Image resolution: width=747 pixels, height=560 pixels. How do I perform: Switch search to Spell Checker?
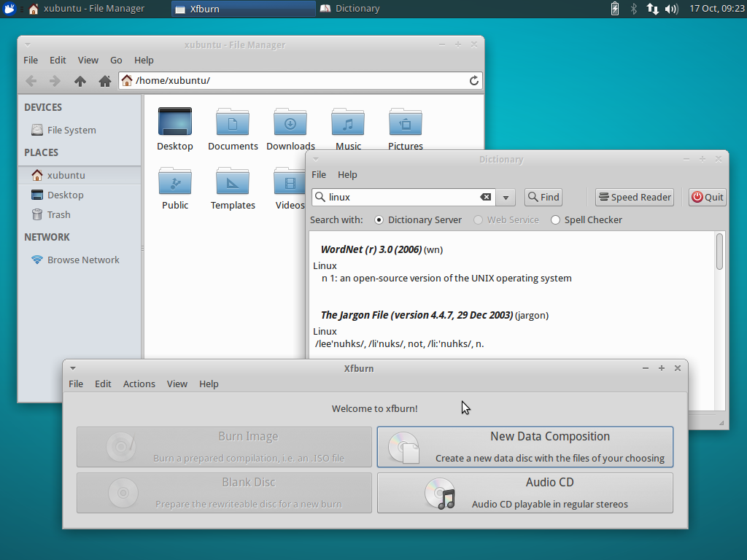pyautogui.click(x=555, y=219)
